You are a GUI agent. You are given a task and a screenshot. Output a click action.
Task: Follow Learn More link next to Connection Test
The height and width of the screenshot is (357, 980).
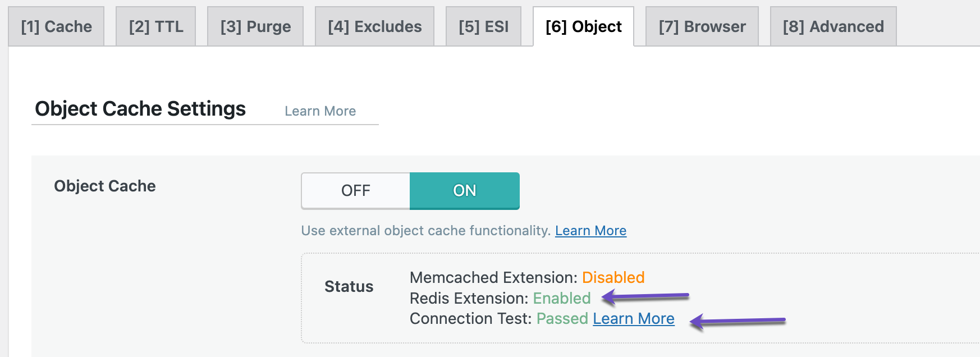coord(633,319)
